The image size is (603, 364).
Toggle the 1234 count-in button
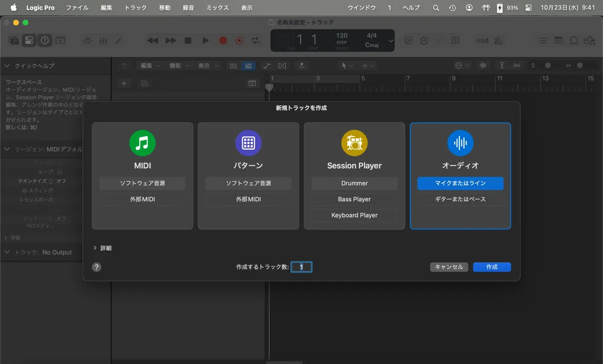point(482,41)
